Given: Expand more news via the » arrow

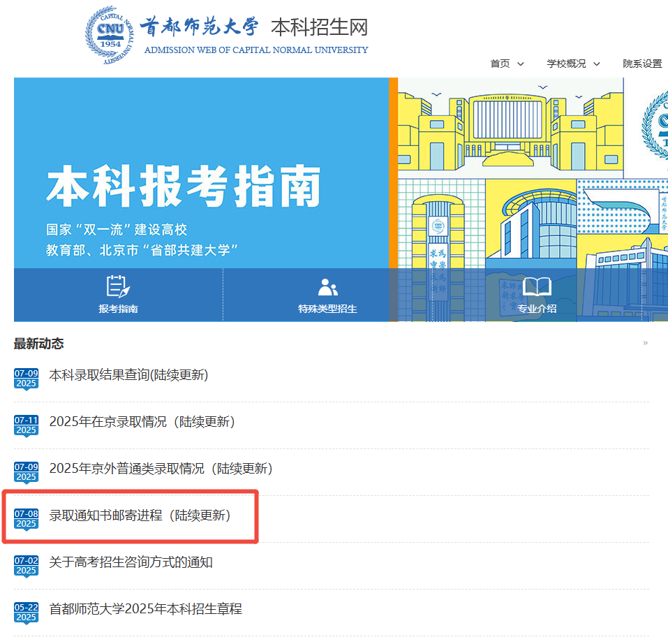Looking at the screenshot, I should (646, 343).
